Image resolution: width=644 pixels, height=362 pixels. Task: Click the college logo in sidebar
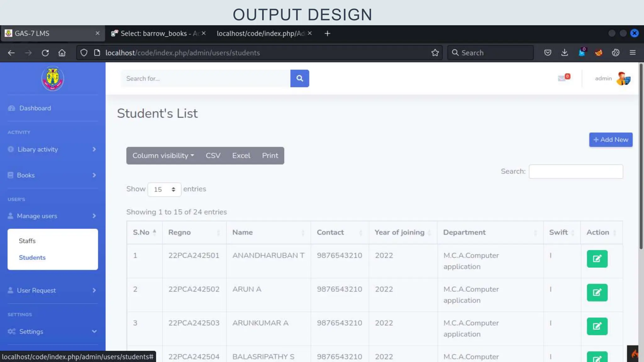point(53,79)
